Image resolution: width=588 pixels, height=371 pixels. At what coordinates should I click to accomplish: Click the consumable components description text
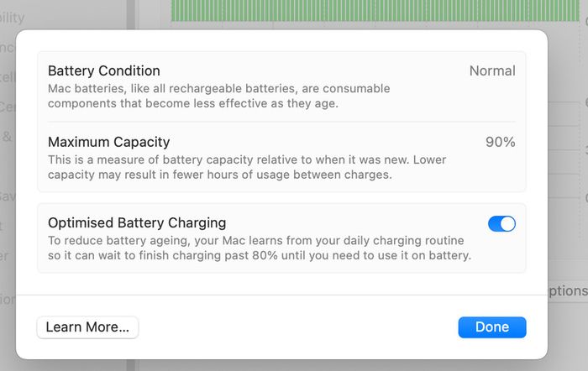[219, 96]
